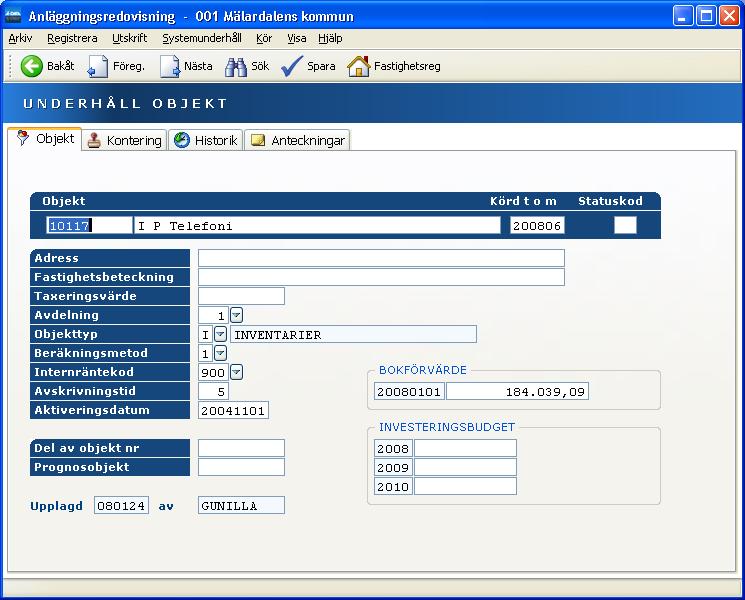This screenshot has width=745, height=600.
Task: Click the Bokförvärde date field 20080101
Action: (409, 391)
